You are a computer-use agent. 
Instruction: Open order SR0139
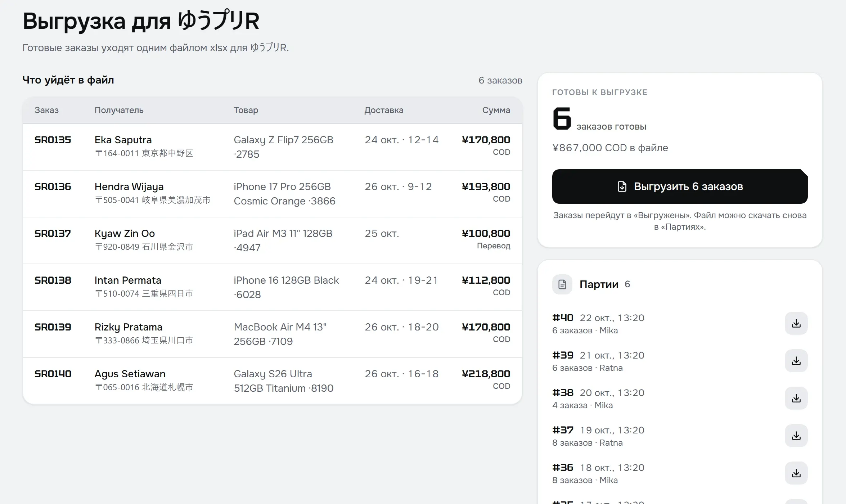coord(53,327)
